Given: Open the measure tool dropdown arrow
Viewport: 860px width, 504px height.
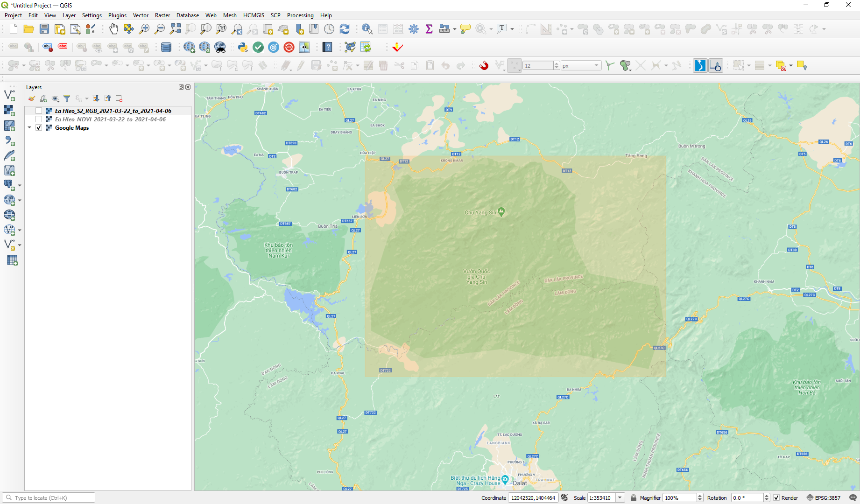Looking at the screenshot, I should tap(455, 29).
